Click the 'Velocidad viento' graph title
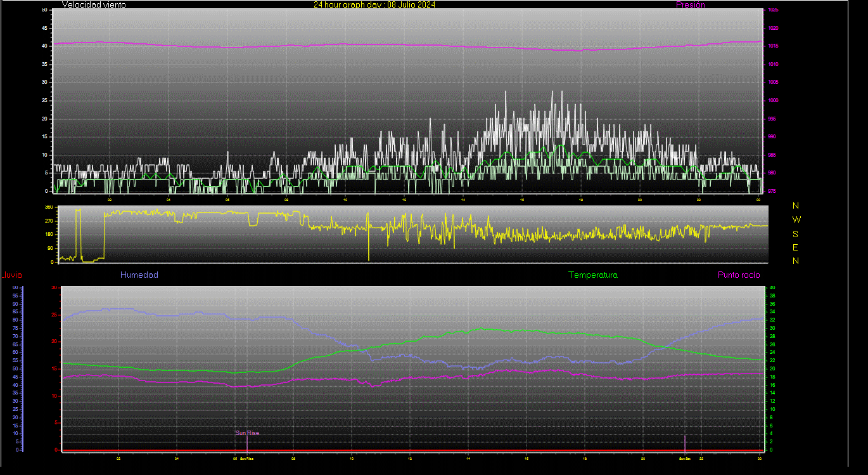 click(94, 4)
